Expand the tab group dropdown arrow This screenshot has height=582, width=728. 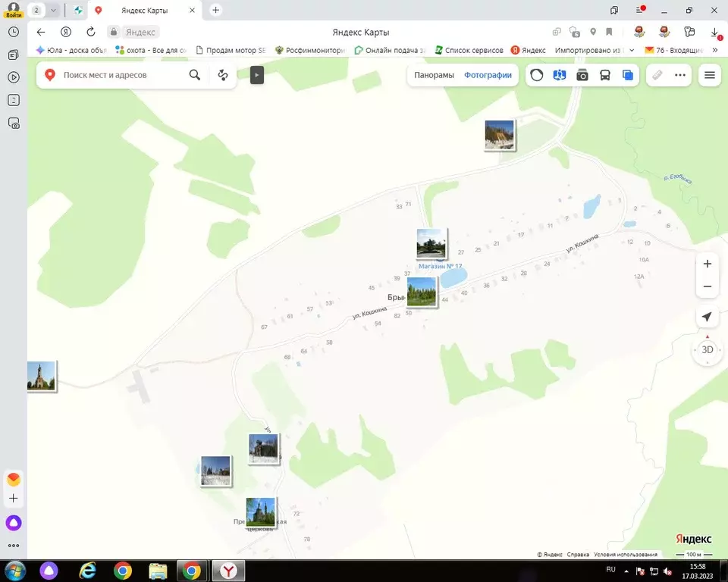pyautogui.click(x=53, y=10)
